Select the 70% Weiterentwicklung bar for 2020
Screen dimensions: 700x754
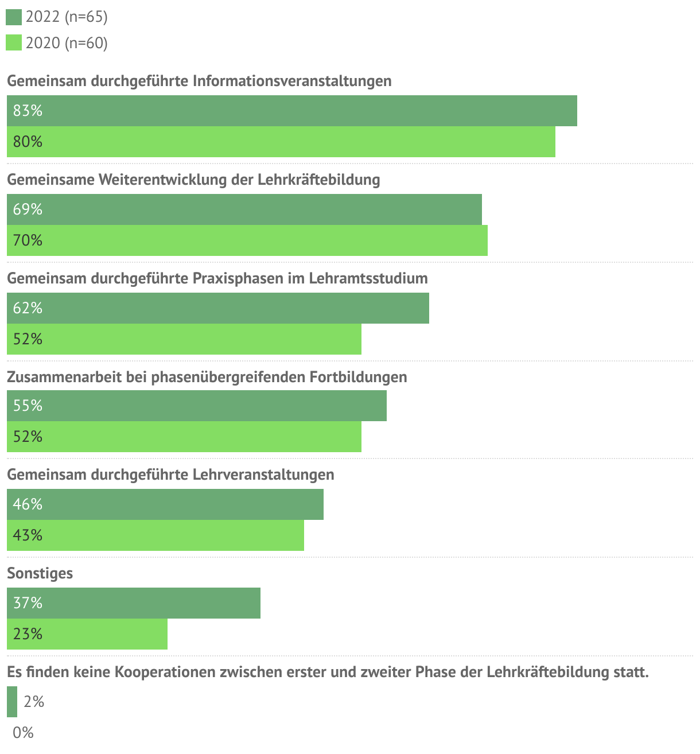click(247, 240)
